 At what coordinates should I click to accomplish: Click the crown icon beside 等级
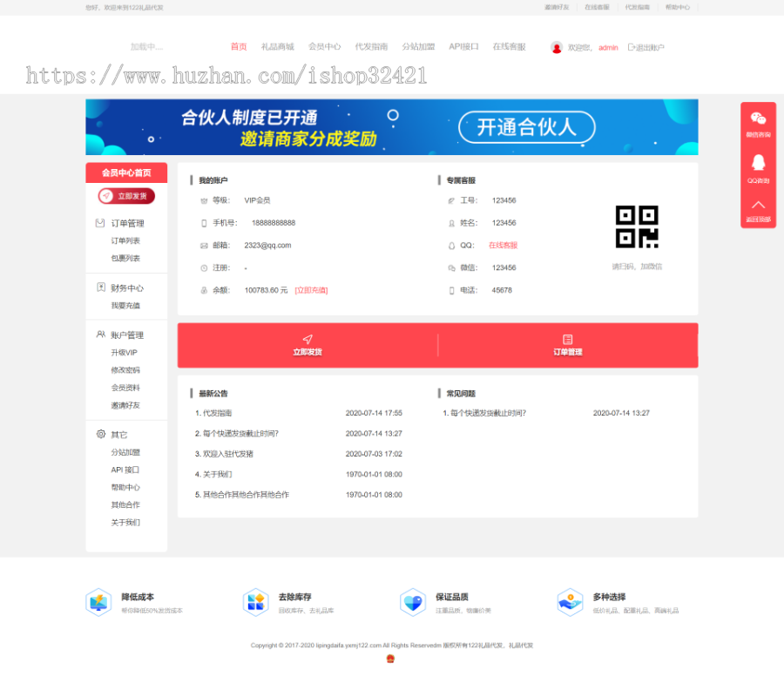[x=204, y=200]
